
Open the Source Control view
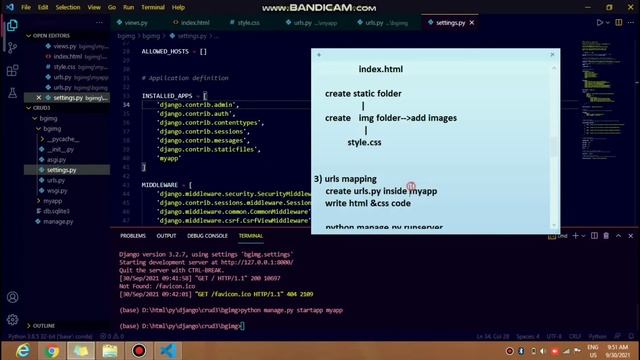click(12, 48)
